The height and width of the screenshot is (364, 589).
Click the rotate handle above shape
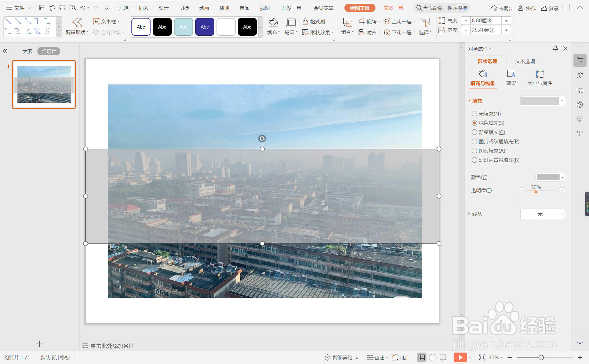[x=262, y=138]
